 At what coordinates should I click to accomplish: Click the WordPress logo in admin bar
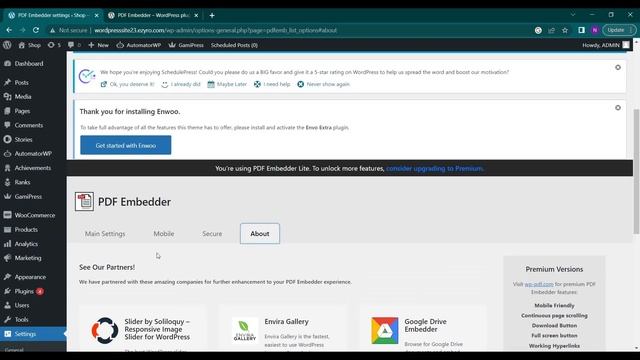pos(7,45)
